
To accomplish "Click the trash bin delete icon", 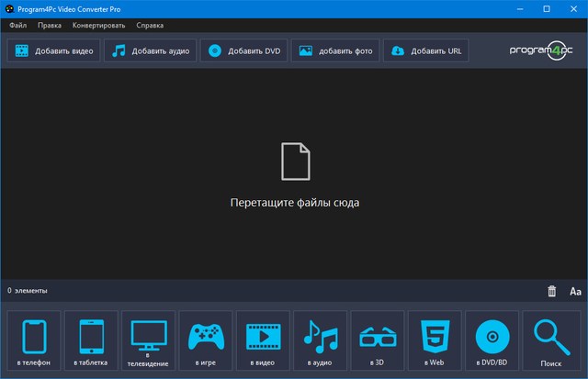I will 552,291.
